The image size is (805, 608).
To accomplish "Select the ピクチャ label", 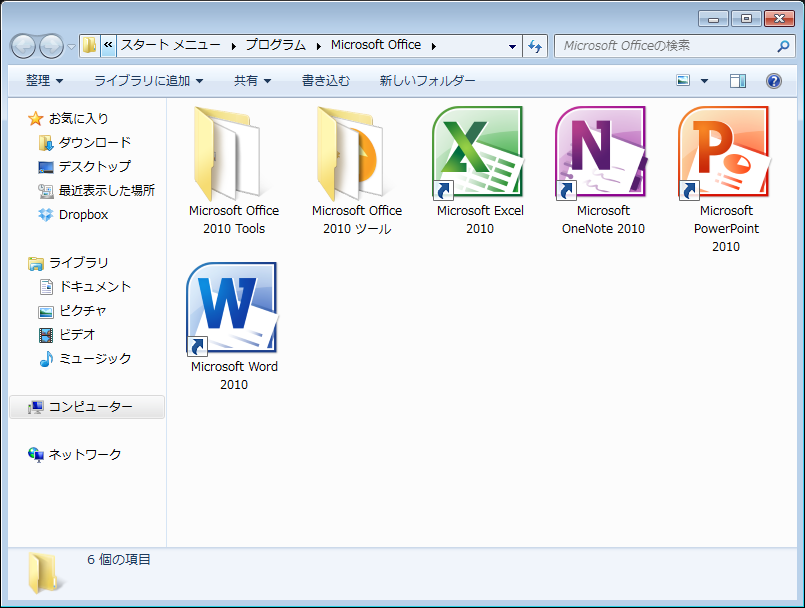I will pyautogui.click(x=83, y=311).
